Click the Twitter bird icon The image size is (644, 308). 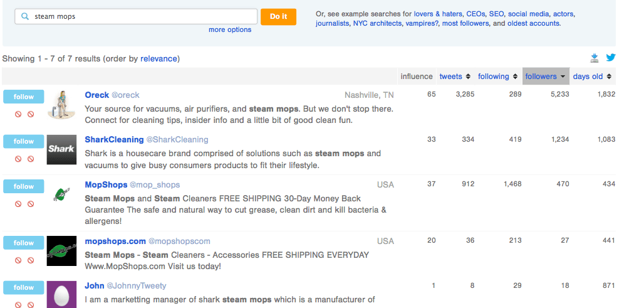click(611, 58)
